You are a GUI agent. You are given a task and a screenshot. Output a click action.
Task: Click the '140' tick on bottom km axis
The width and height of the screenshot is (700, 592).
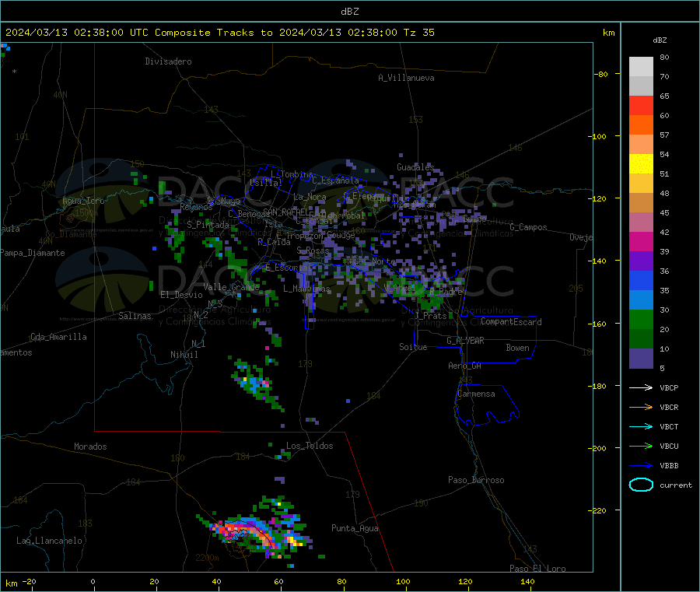click(x=527, y=581)
